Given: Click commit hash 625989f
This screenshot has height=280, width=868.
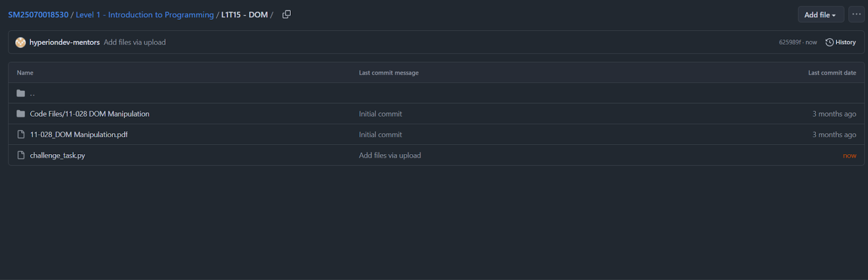Looking at the screenshot, I should (x=790, y=42).
